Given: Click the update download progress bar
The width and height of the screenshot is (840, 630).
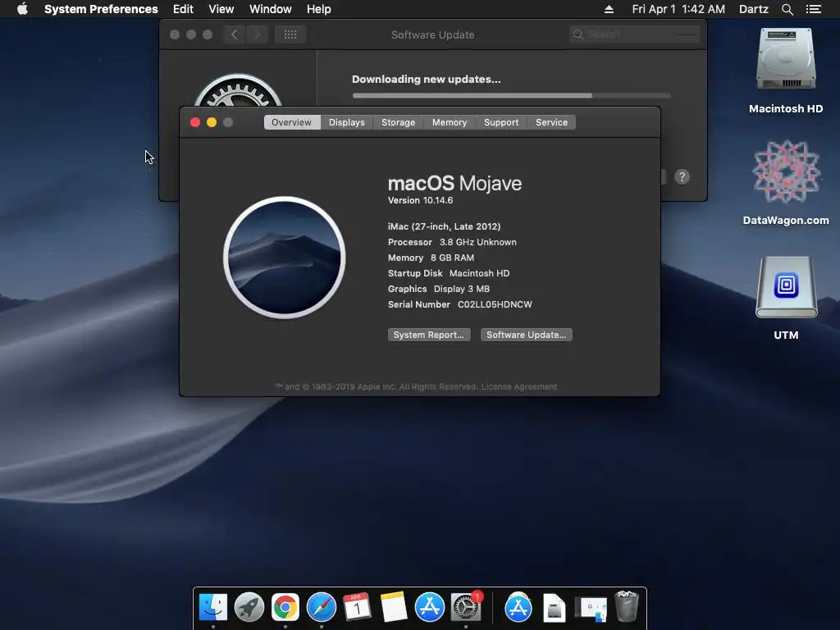Looking at the screenshot, I should [x=512, y=95].
